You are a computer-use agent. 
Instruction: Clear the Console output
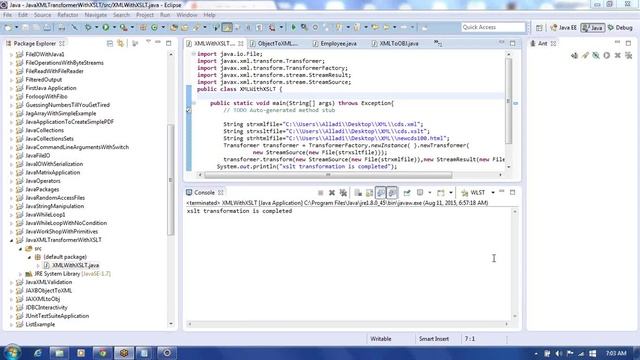(x=358, y=193)
